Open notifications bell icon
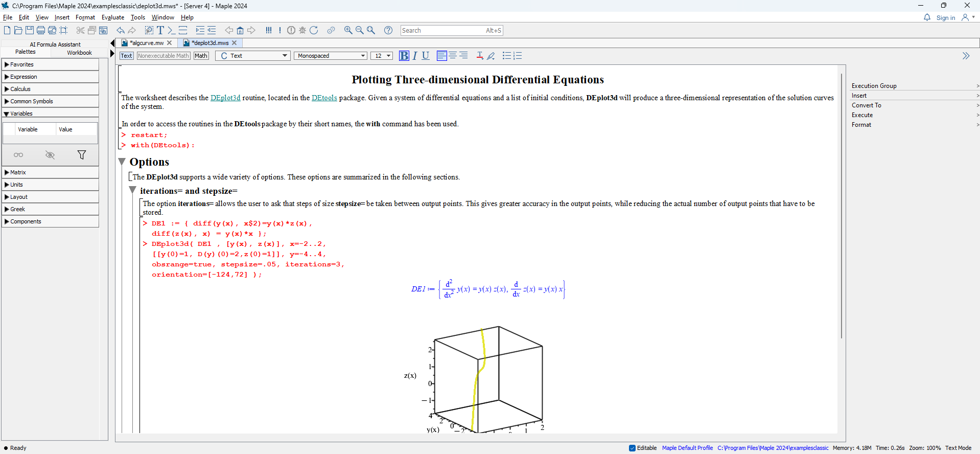 pyautogui.click(x=927, y=17)
